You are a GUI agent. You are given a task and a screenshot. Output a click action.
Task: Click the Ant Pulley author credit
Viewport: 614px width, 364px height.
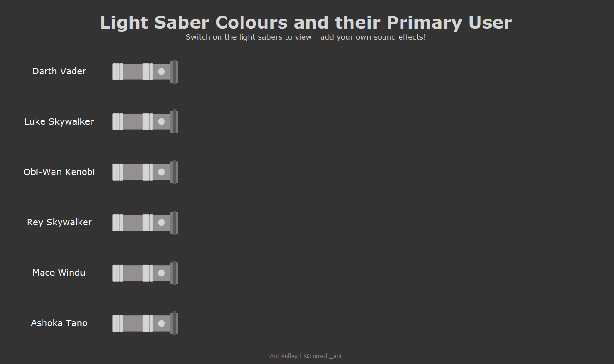283,356
